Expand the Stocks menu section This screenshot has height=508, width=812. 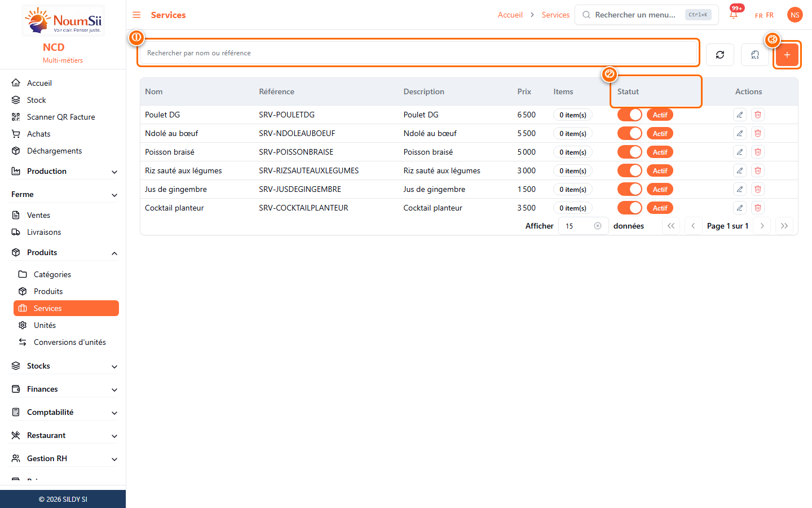[64, 366]
